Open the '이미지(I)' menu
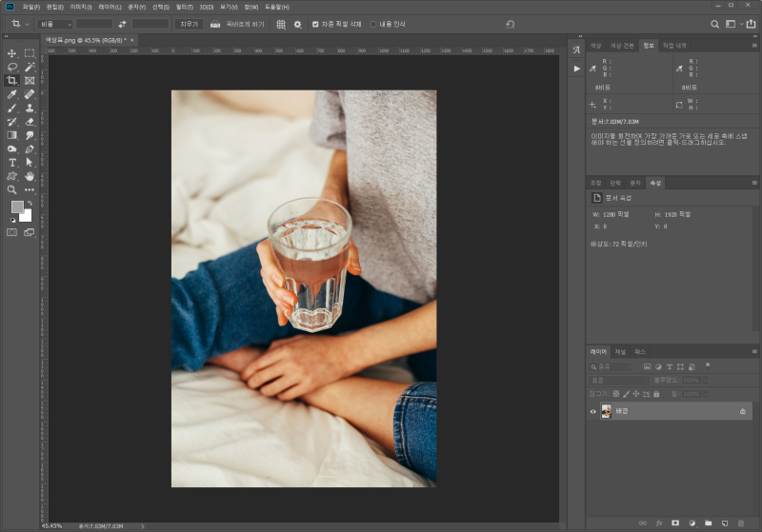This screenshot has width=762, height=532. pos(81,8)
